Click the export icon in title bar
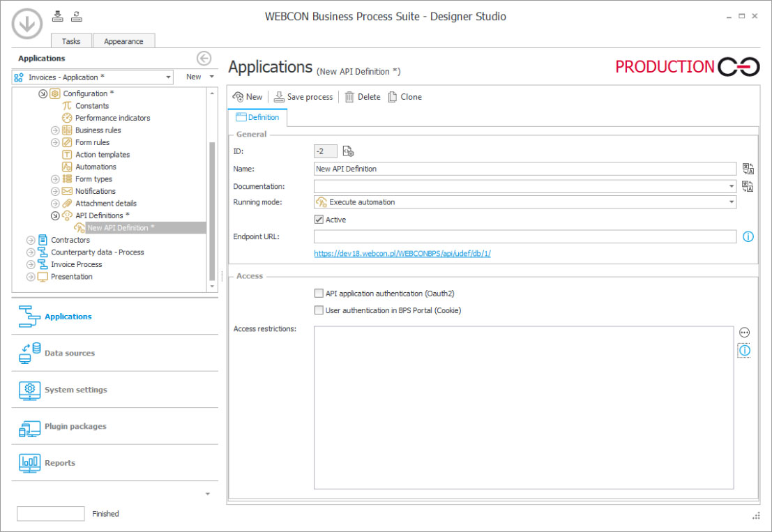 [x=76, y=16]
